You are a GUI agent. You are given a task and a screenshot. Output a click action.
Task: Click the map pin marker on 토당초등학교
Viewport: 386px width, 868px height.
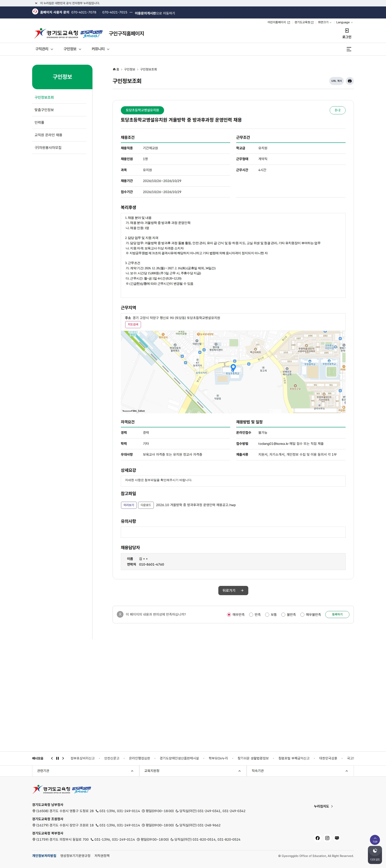[233, 368]
